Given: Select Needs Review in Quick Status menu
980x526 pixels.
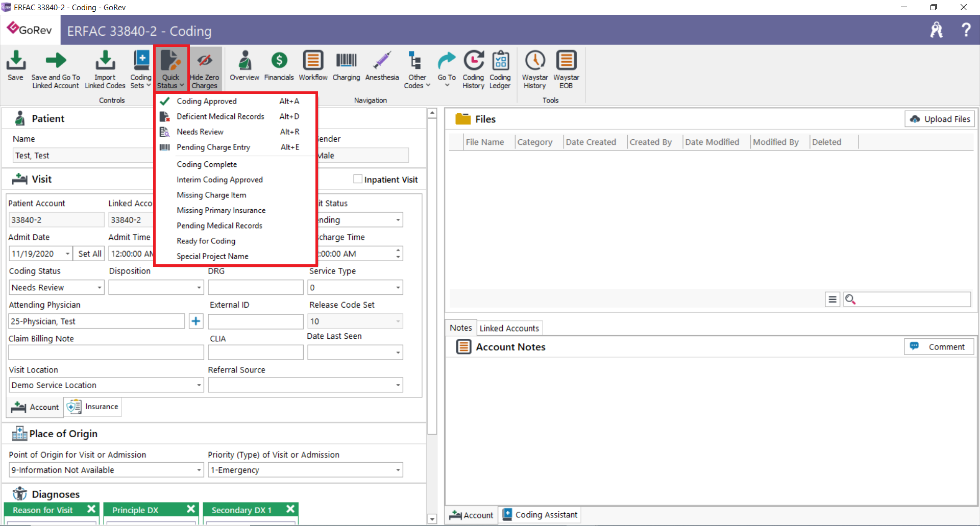Looking at the screenshot, I should pyautogui.click(x=235, y=132).
